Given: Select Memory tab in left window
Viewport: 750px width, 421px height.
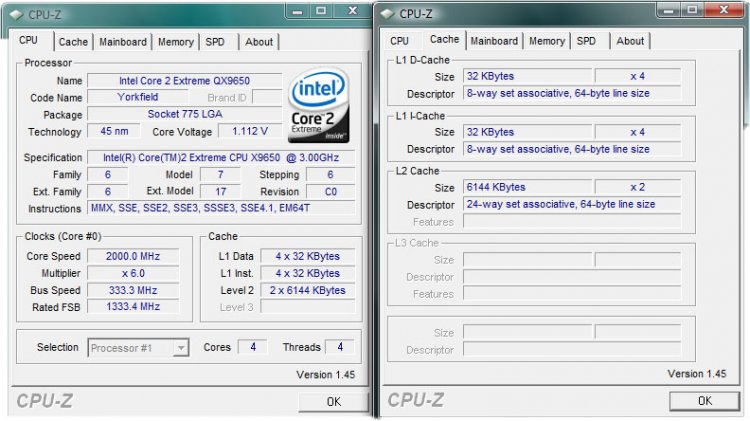Looking at the screenshot, I should point(176,42).
